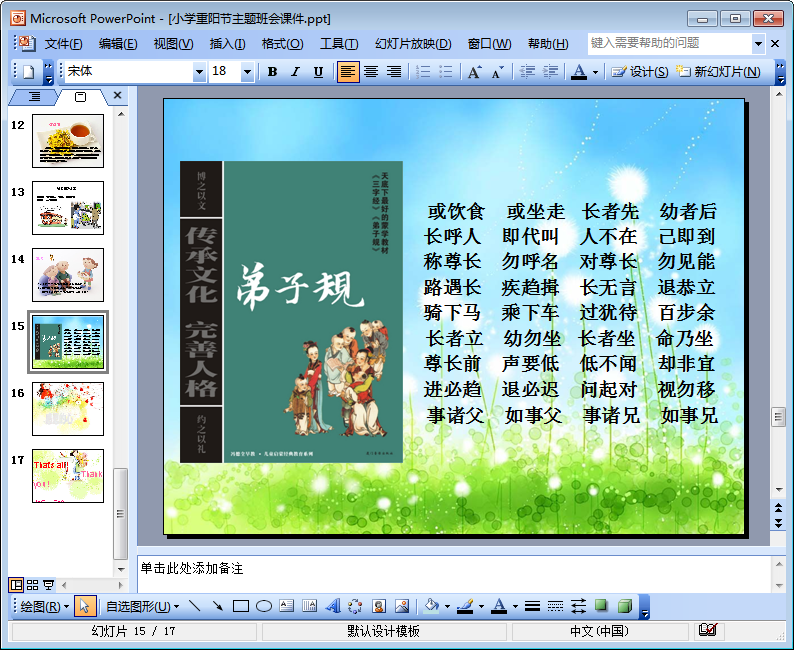794x650 pixels.
Task: Insert a horizontal text box
Action: [x=287, y=606]
